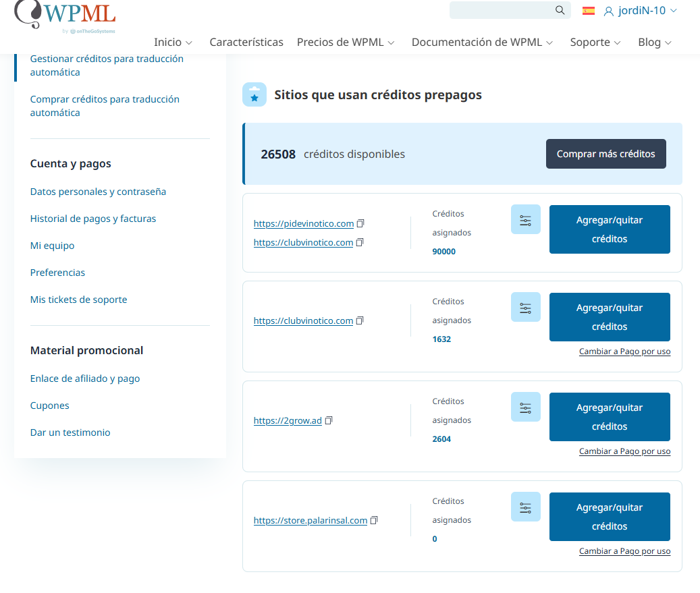Click the star icon beside the prepaid credits heading

254,94
